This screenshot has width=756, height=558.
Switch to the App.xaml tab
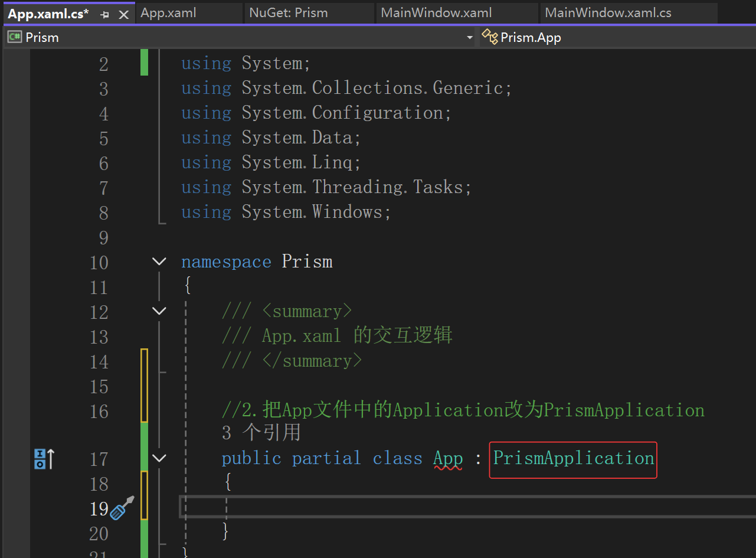tap(168, 12)
